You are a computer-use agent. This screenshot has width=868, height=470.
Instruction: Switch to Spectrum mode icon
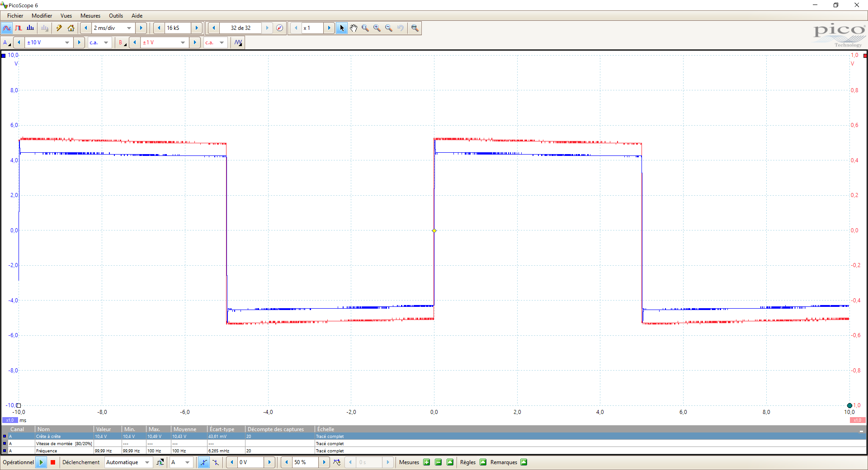pos(30,28)
